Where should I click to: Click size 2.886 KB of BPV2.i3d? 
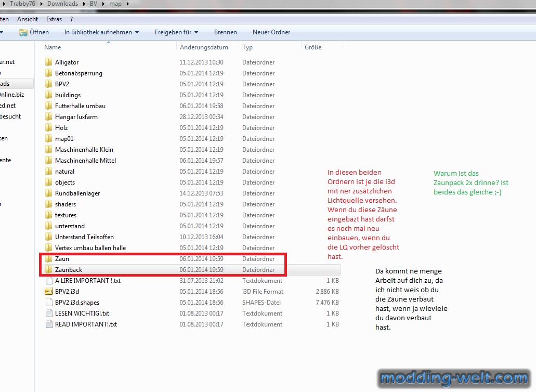328,292
